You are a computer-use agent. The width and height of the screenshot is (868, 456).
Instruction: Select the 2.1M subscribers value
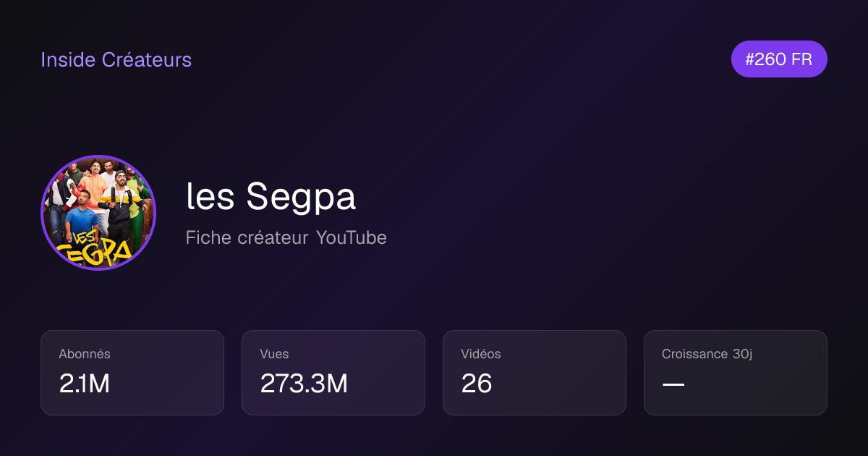point(85,384)
